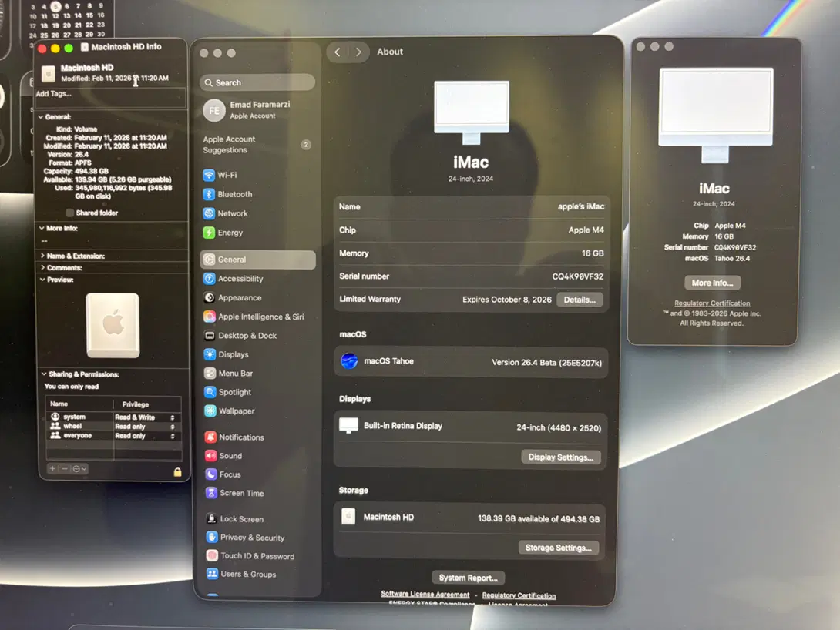Collapse the General section in Info window

click(x=41, y=117)
